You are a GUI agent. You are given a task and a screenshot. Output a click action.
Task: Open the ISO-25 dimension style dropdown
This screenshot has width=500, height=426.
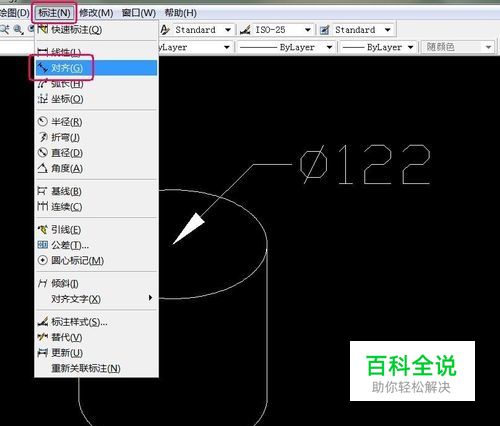point(308,30)
